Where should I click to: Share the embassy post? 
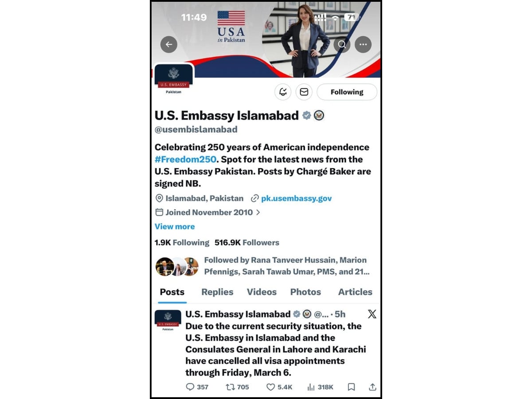tap(372, 387)
